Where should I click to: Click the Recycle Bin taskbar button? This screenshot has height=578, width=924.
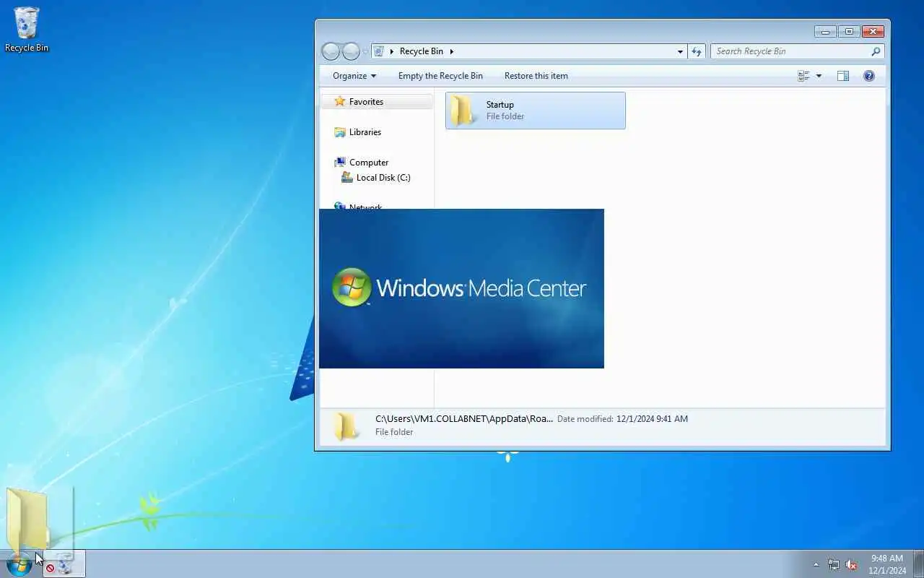(64, 564)
